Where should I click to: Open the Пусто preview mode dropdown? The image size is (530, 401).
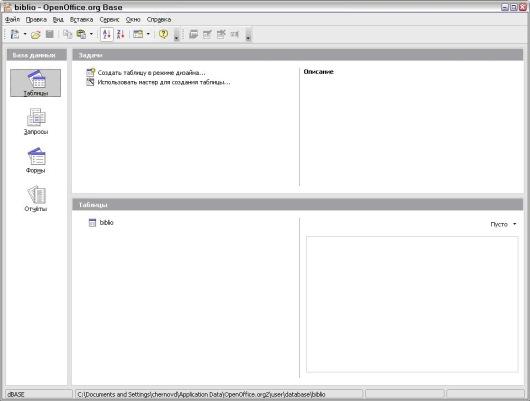(503, 224)
